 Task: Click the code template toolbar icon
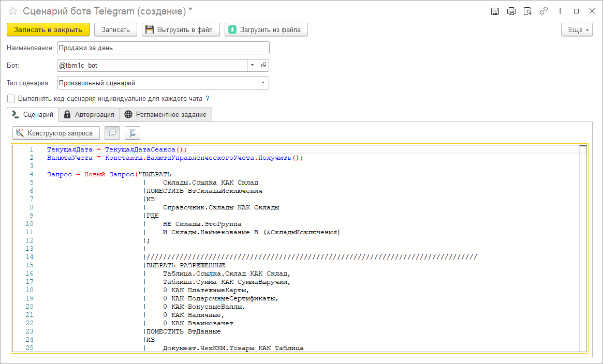tap(112, 133)
